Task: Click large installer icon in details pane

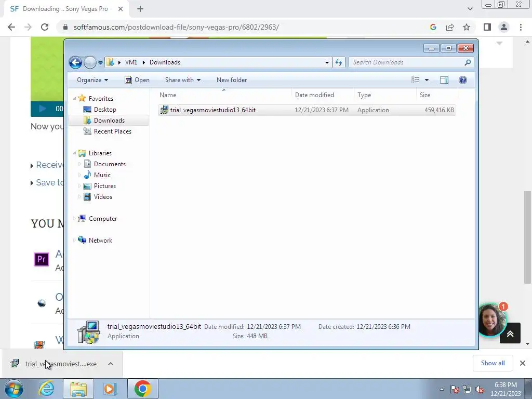Action: click(88, 332)
